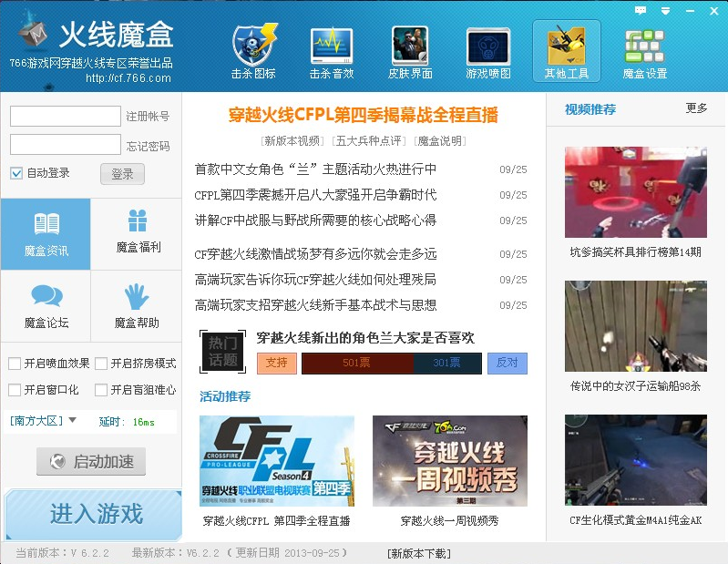Image resolution: width=728 pixels, height=564 pixels.
Task: Open headline 穿越火线CFPL第四季揭幕战全程直播
Action: (x=363, y=115)
